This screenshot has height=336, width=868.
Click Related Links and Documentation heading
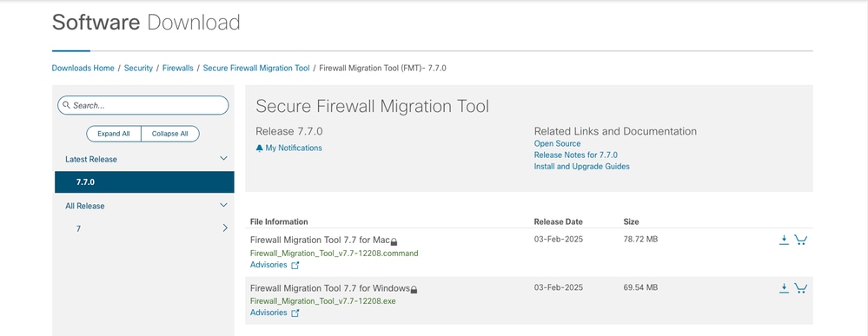click(615, 131)
